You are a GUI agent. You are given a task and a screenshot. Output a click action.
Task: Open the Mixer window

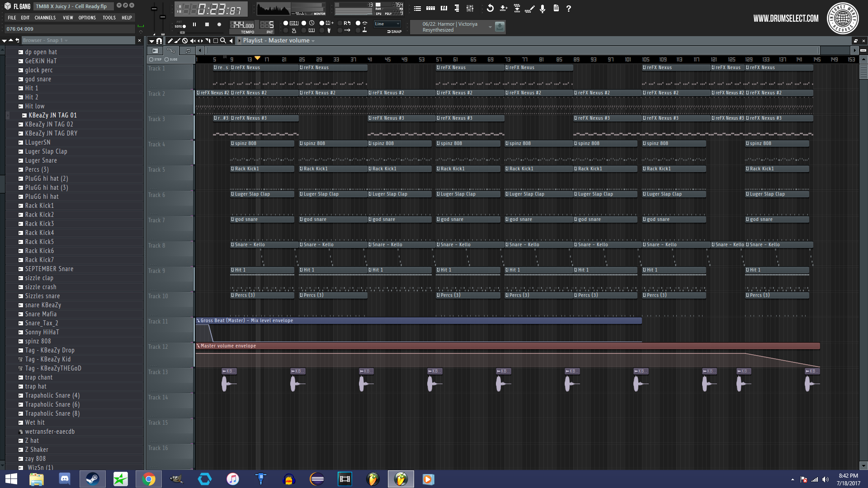[470, 8]
